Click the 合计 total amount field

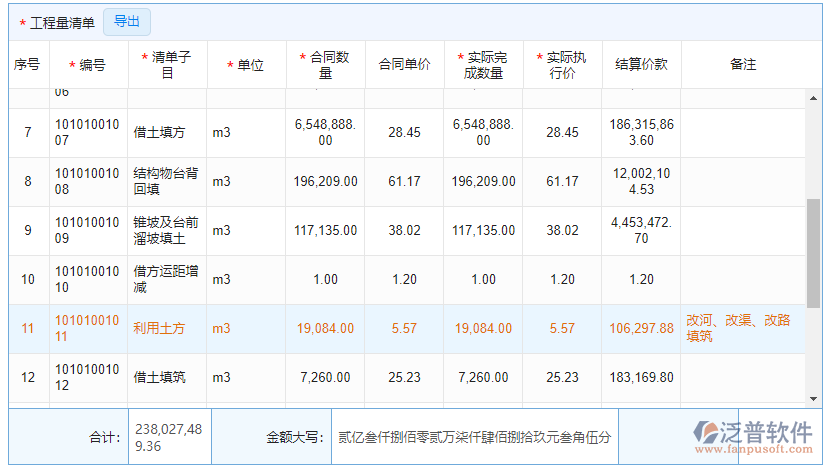coord(169,437)
